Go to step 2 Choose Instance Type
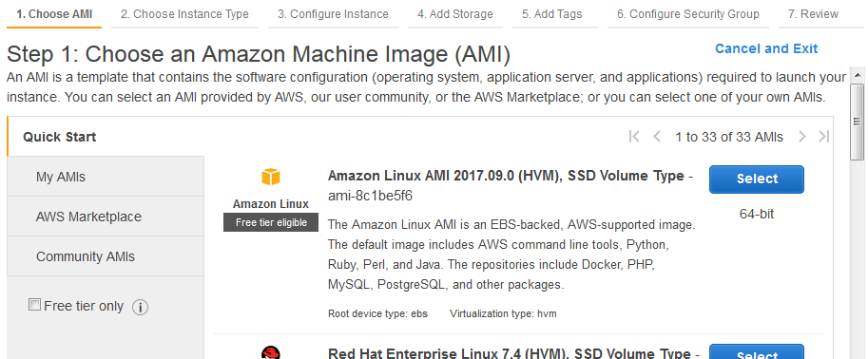The width and height of the screenshot is (868, 359). click(x=184, y=14)
